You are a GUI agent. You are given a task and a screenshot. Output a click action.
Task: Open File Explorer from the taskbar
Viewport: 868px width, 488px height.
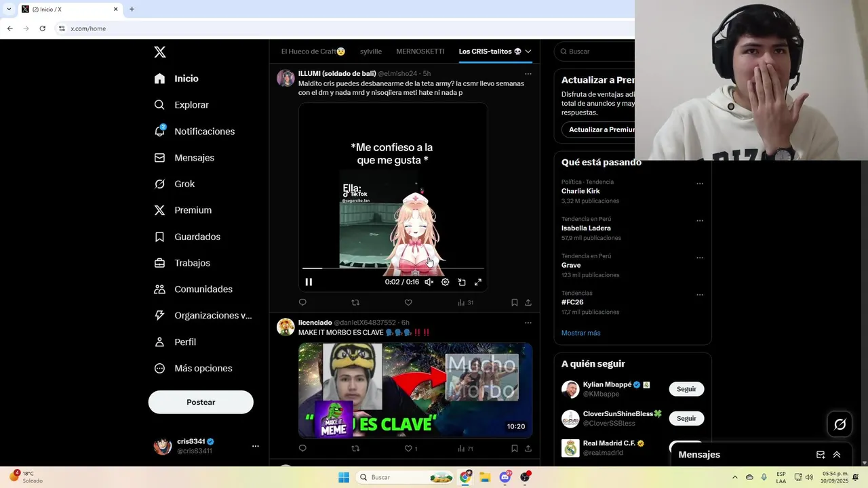pyautogui.click(x=485, y=477)
